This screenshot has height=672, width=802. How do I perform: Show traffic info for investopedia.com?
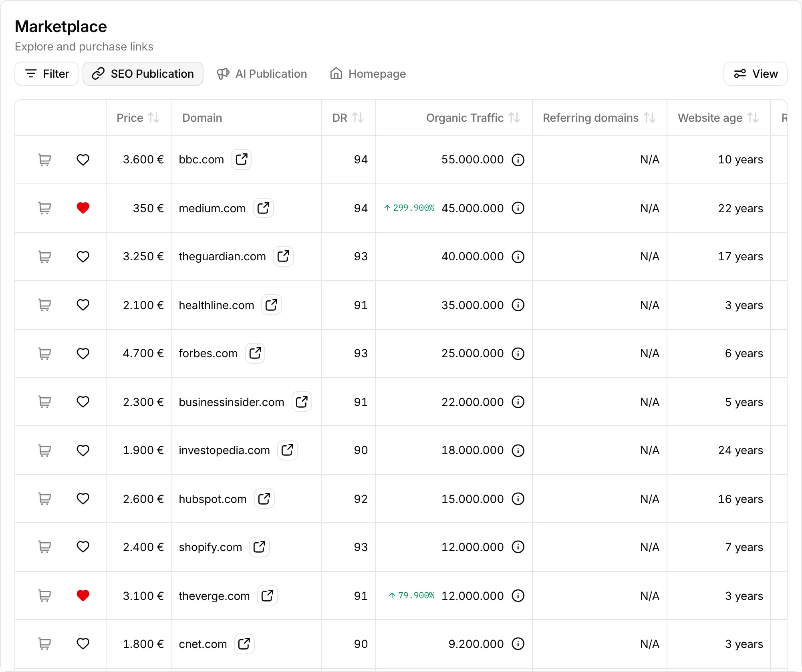(x=518, y=451)
